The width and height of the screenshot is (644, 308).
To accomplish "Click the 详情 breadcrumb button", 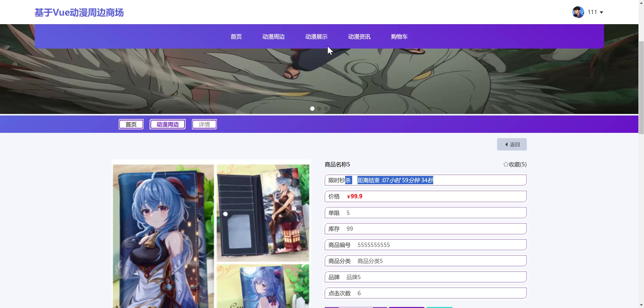I will coord(204,124).
